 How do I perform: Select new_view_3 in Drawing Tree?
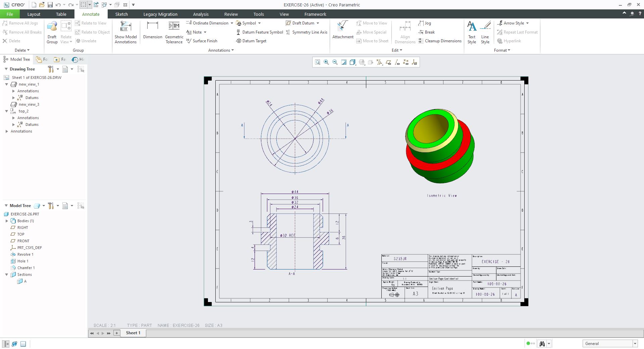pyautogui.click(x=29, y=104)
